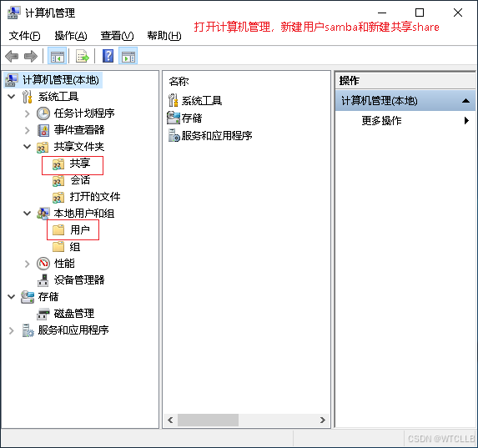Collapse the 计算机管理(本地) actions section arrow
Image resolution: width=478 pixels, height=448 pixels.
point(465,101)
